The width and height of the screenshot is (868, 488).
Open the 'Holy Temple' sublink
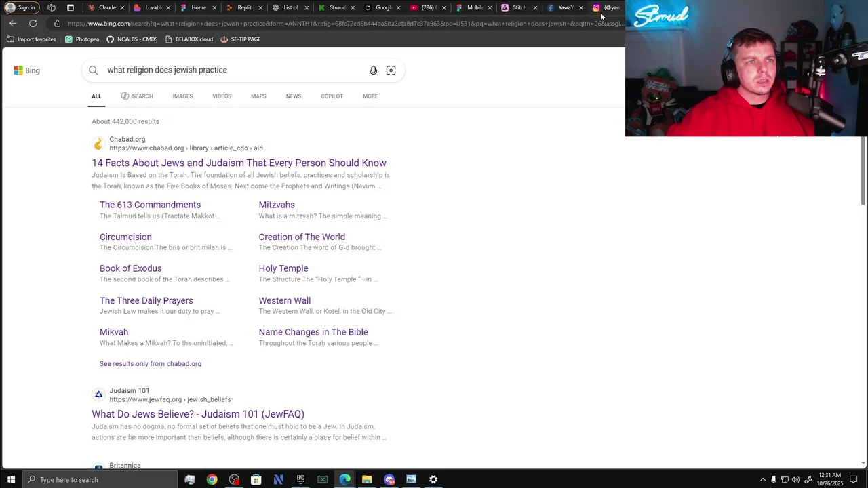(283, 268)
